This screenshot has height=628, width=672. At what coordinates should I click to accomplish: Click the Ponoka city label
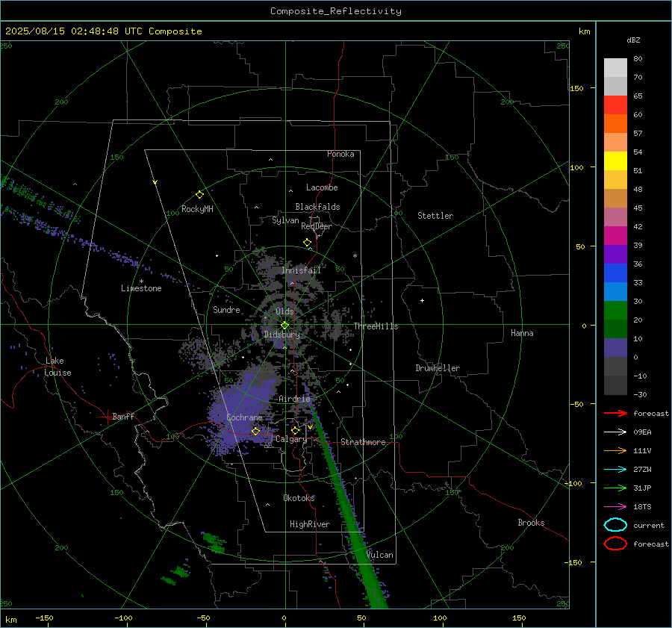pos(340,154)
